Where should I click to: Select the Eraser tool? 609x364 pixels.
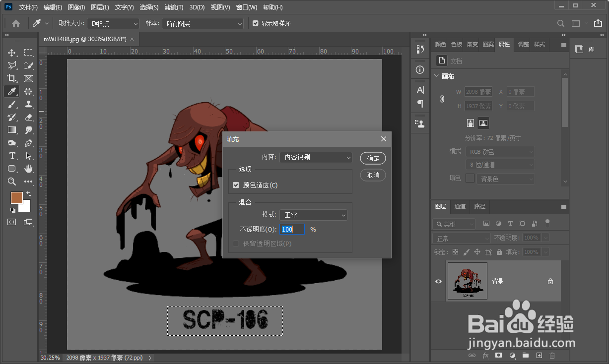click(x=29, y=117)
